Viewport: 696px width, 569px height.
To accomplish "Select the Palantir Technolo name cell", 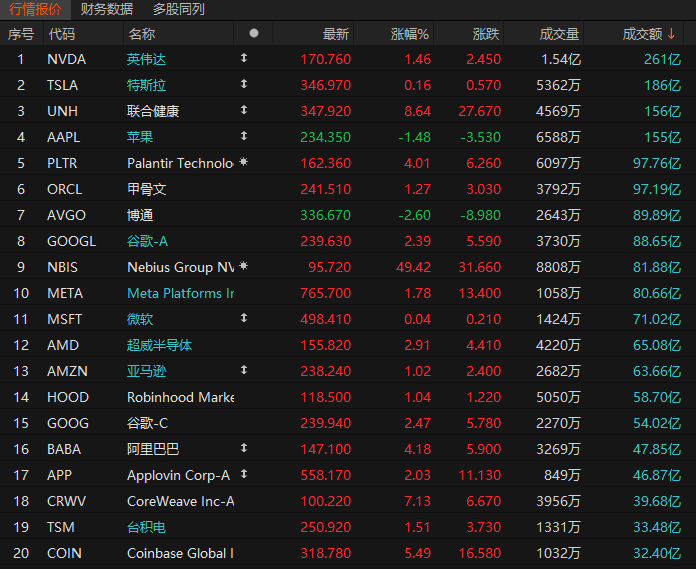I will (x=180, y=163).
